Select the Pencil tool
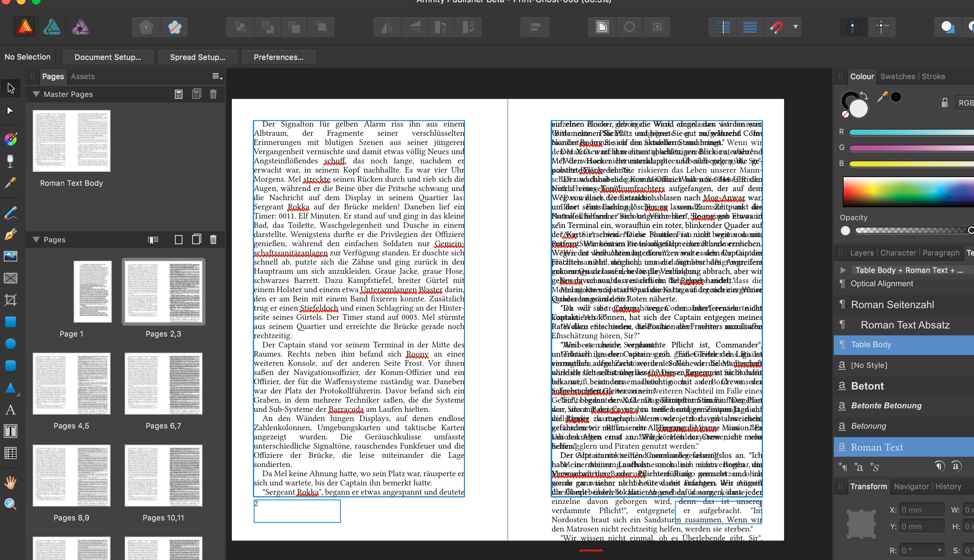 11,213
